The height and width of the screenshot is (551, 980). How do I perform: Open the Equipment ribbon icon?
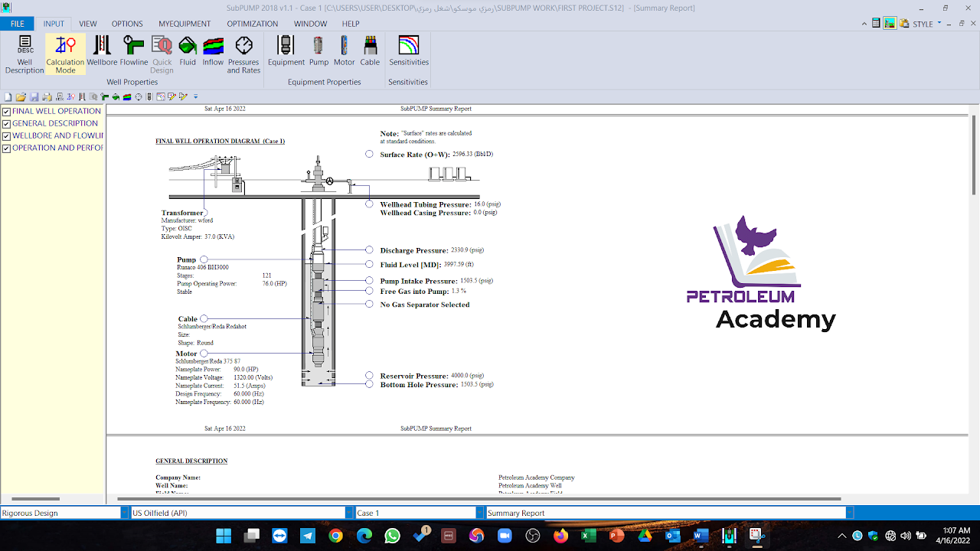tap(286, 51)
